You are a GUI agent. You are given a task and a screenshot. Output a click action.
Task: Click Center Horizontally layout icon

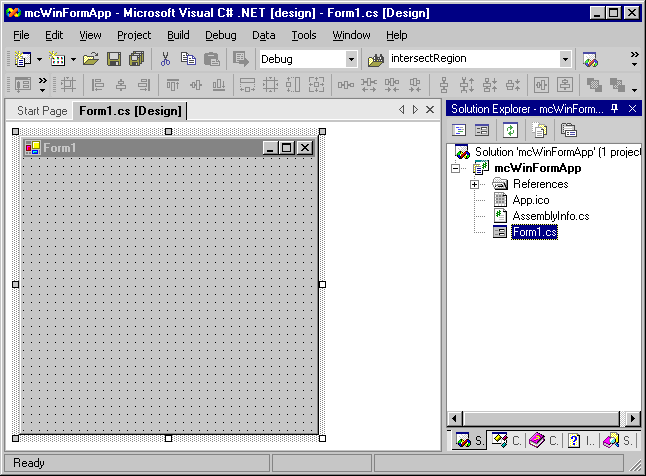[541, 85]
